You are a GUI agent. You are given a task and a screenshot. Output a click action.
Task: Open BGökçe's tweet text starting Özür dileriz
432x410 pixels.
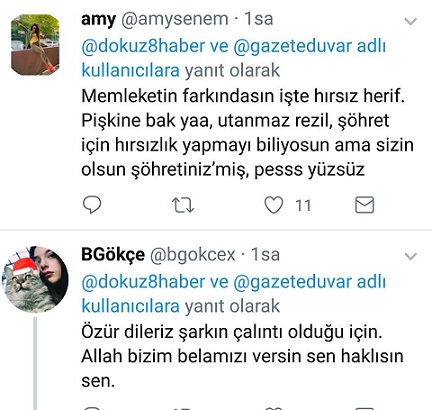pos(242,356)
